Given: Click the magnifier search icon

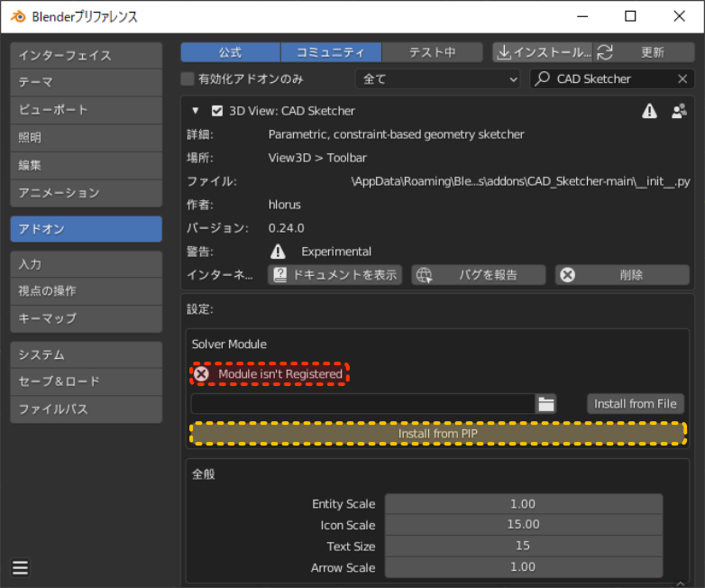Looking at the screenshot, I should [542, 78].
